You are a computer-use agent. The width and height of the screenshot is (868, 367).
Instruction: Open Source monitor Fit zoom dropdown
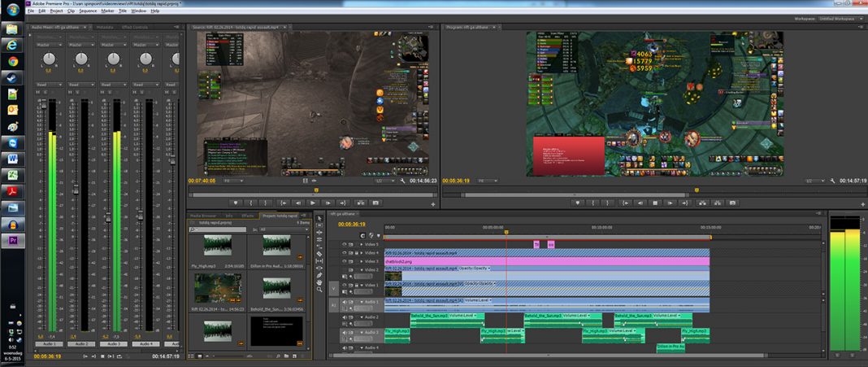click(x=233, y=181)
